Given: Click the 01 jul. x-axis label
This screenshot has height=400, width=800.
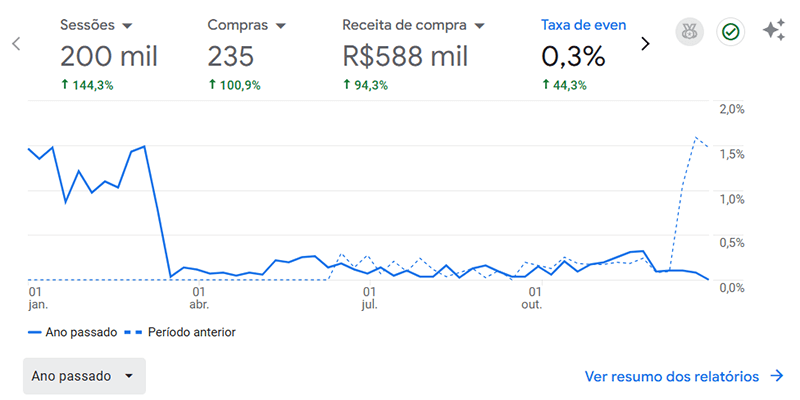Looking at the screenshot, I should pos(370,298).
